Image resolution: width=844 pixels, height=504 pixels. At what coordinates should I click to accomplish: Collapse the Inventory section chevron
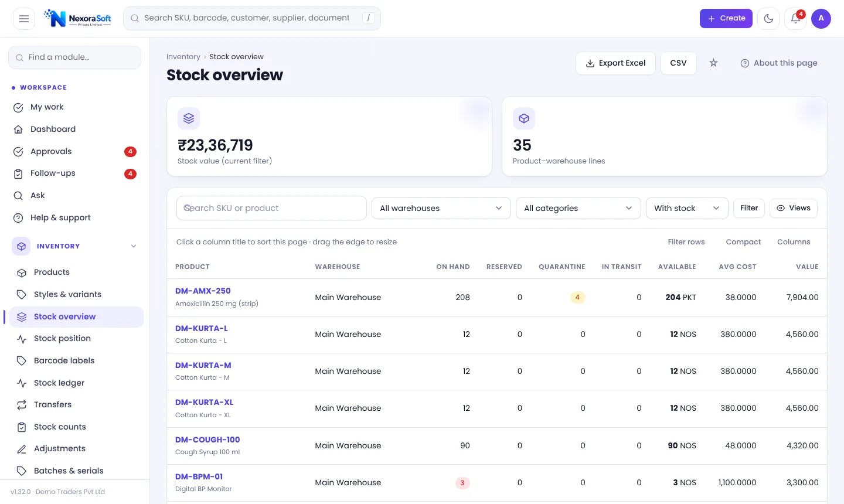[134, 246]
